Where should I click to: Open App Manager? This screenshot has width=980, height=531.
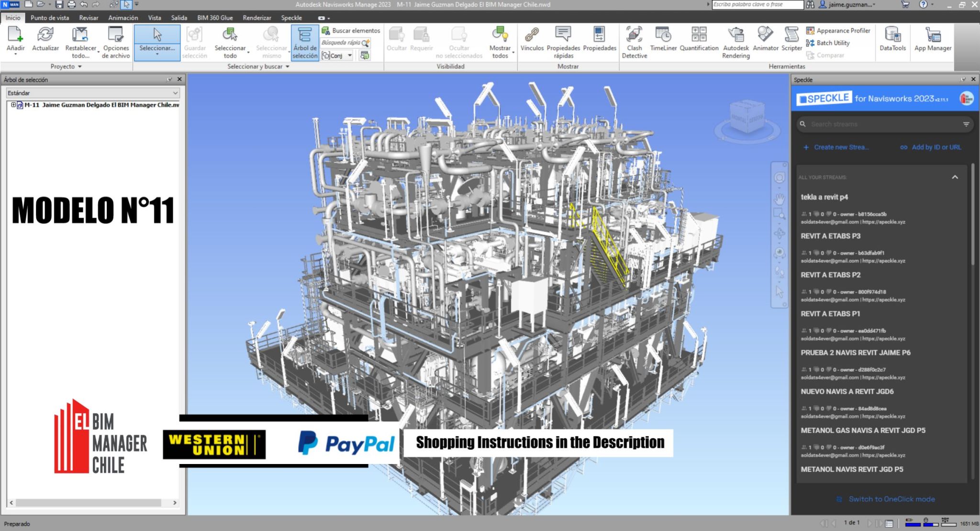coord(932,41)
